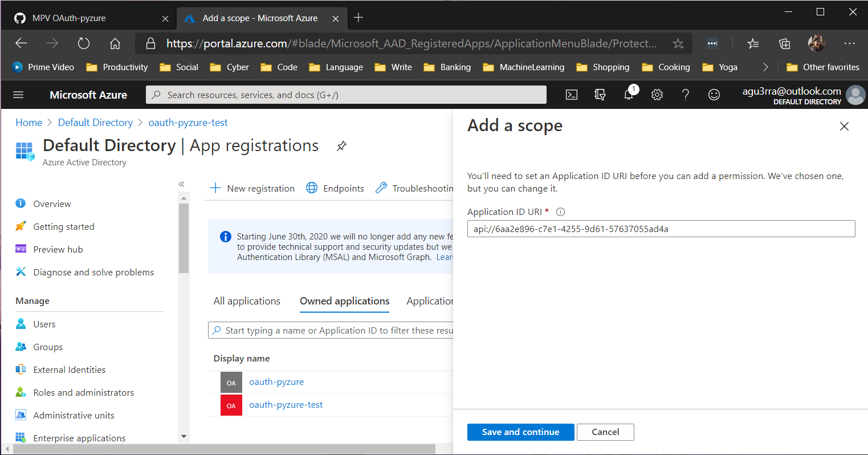This screenshot has width=868, height=455.
Task: Click the application name filter box
Action: [x=331, y=330]
